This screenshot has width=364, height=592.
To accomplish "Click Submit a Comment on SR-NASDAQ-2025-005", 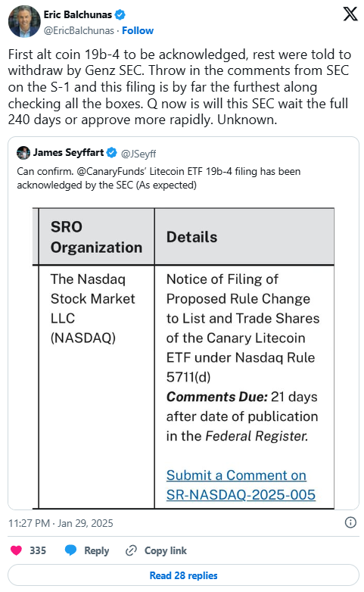I will tap(241, 485).
